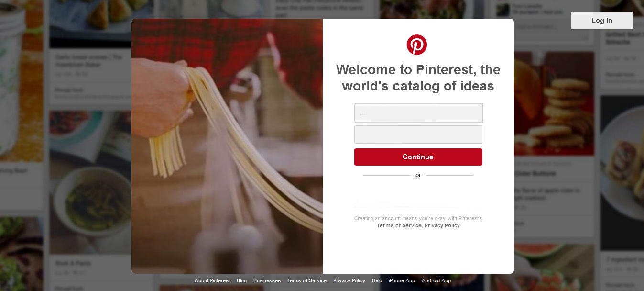The width and height of the screenshot is (644, 291).
Task: Open Privacy Policy link under signup notice
Action: tap(442, 225)
